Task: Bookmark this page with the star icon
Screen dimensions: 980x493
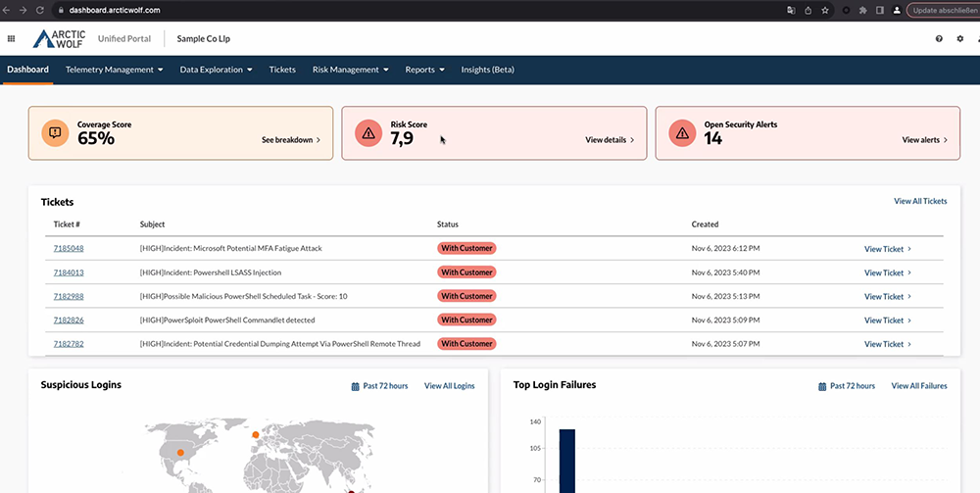Action: [825, 10]
